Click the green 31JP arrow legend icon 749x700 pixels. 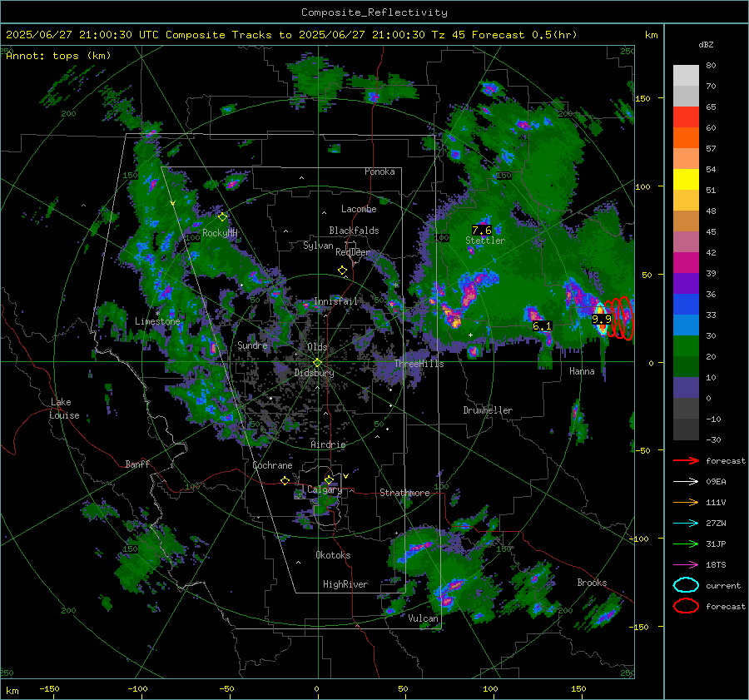point(686,544)
